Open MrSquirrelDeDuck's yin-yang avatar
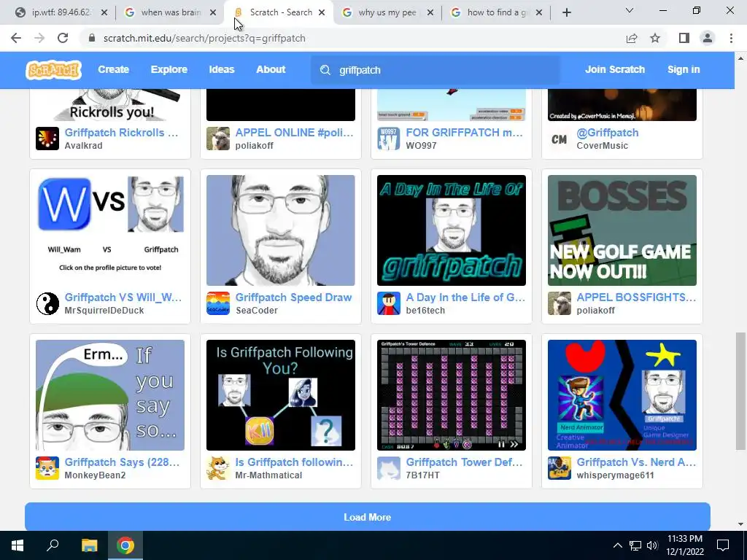This screenshot has height=560, width=747. click(x=47, y=303)
